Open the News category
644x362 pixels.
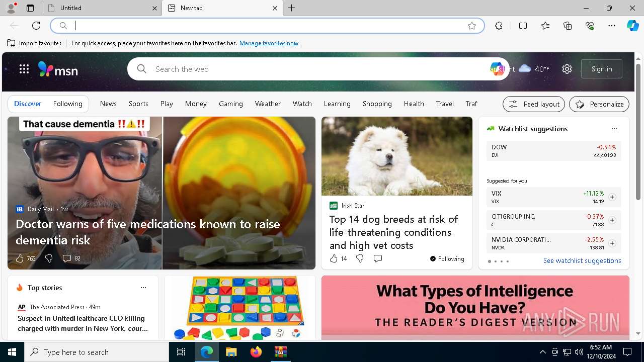(108, 104)
